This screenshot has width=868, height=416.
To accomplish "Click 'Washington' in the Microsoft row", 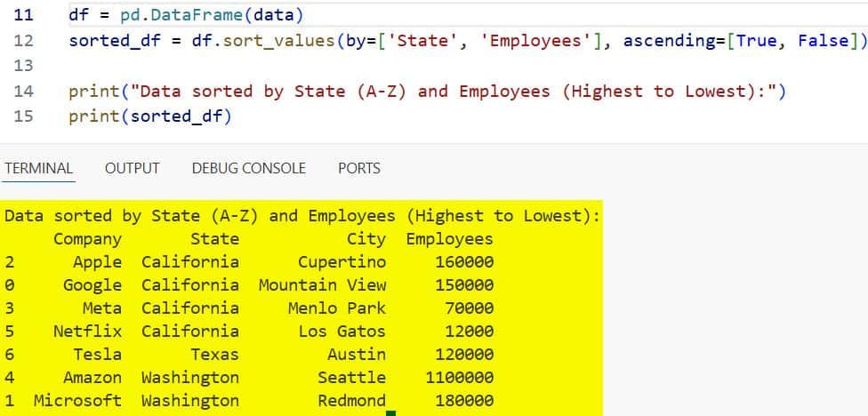I will click(190, 401).
